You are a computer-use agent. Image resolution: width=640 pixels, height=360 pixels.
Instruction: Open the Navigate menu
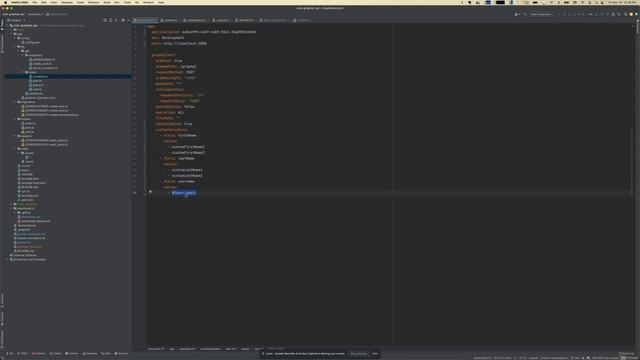pos(67,2)
